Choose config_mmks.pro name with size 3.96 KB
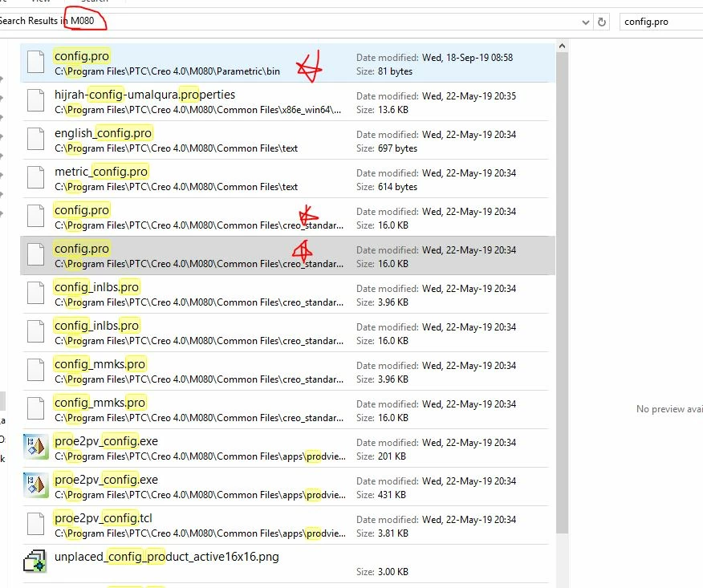The image size is (703, 588). pyautogui.click(x=100, y=364)
